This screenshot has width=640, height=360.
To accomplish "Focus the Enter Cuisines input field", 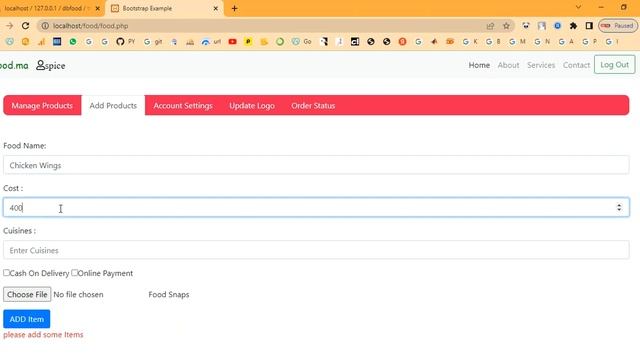I will (316, 250).
